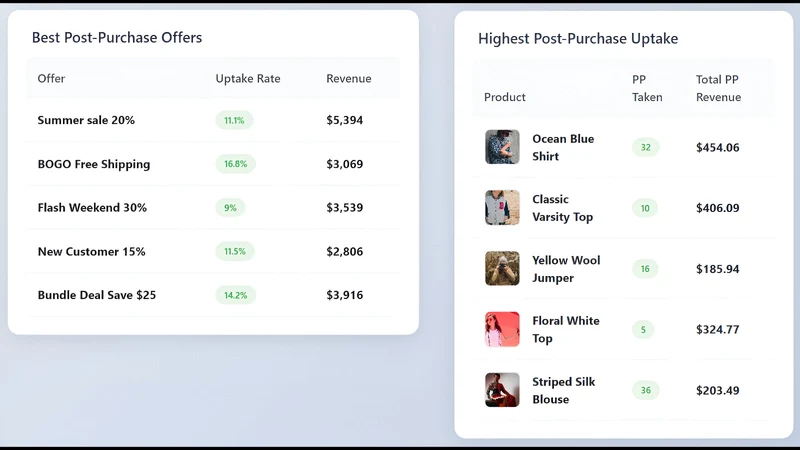Click the Classic Varsity Top product name
This screenshot has height=450, width=800.
[563, 208]
